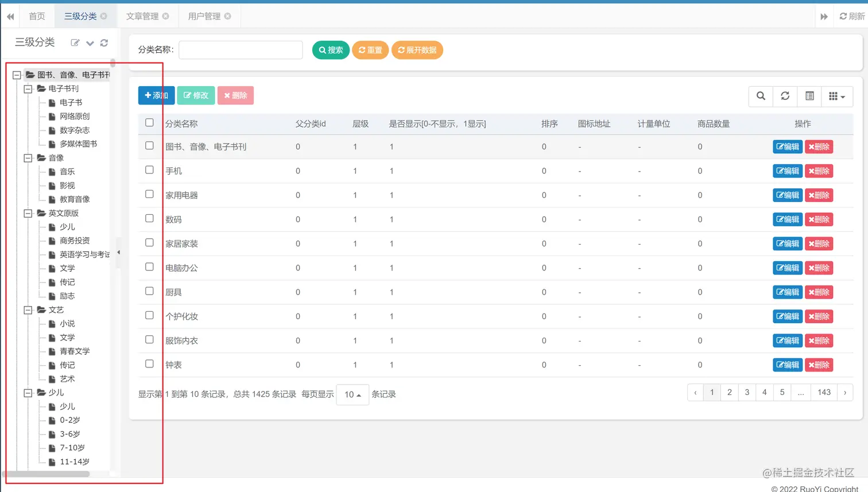The height and width of the screenshot is (492, 868).
Task: Switch to the 三级分类 tab
Action: click(80, 16)
